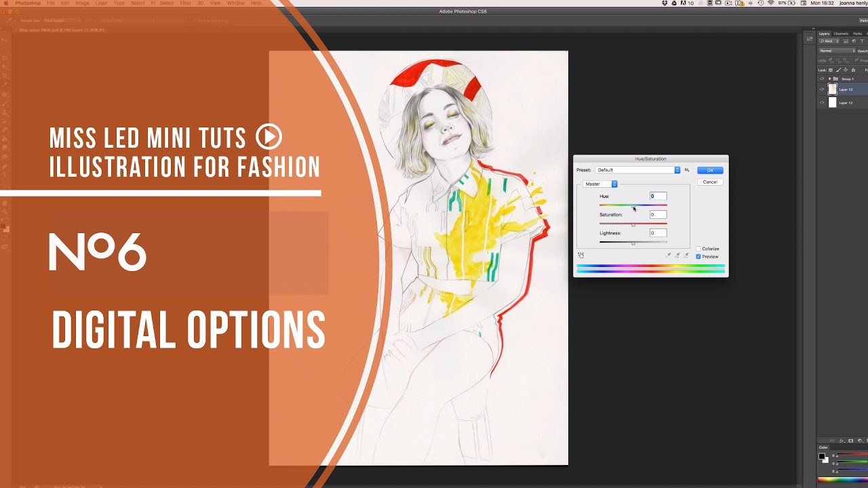
Task: Click the lock image pixels brush icon
Action: (838, 70)
